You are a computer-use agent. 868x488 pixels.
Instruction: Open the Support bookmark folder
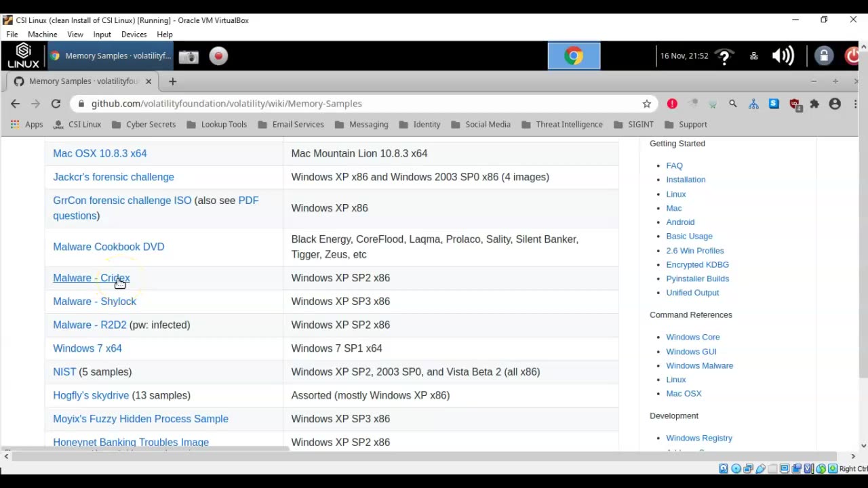tap(686, 125)
